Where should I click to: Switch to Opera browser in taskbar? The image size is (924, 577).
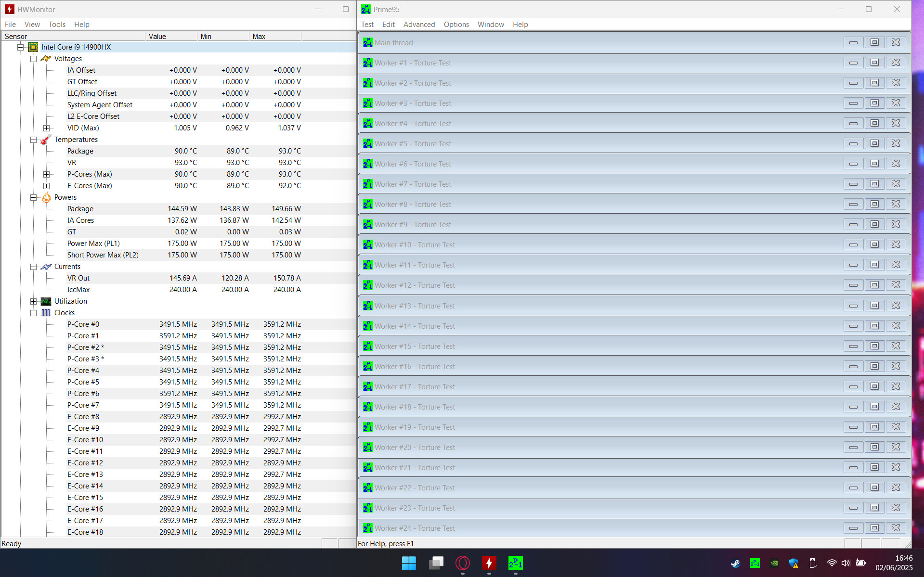tap(463, 563)
